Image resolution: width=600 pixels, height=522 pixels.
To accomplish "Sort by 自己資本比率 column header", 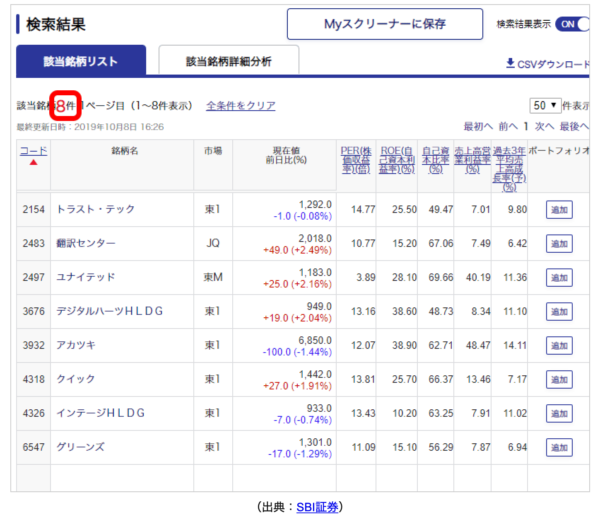I will pos(434,157).
